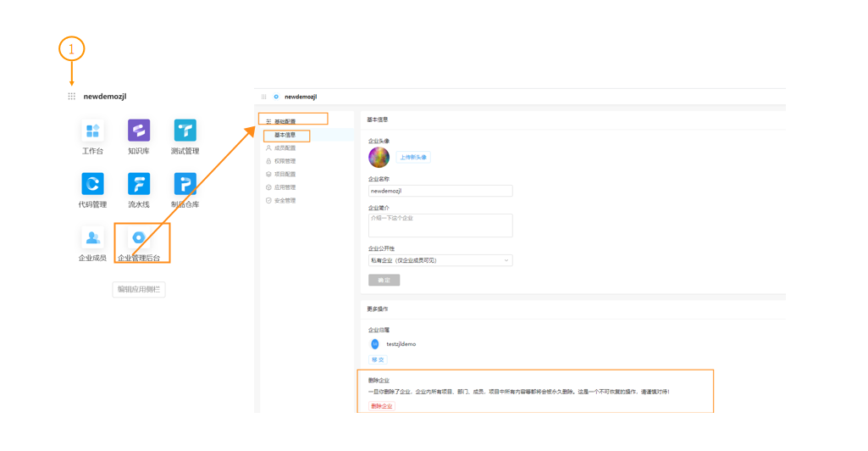
Task: Click the testzjldemo owner name
Action: coord(401,344)
